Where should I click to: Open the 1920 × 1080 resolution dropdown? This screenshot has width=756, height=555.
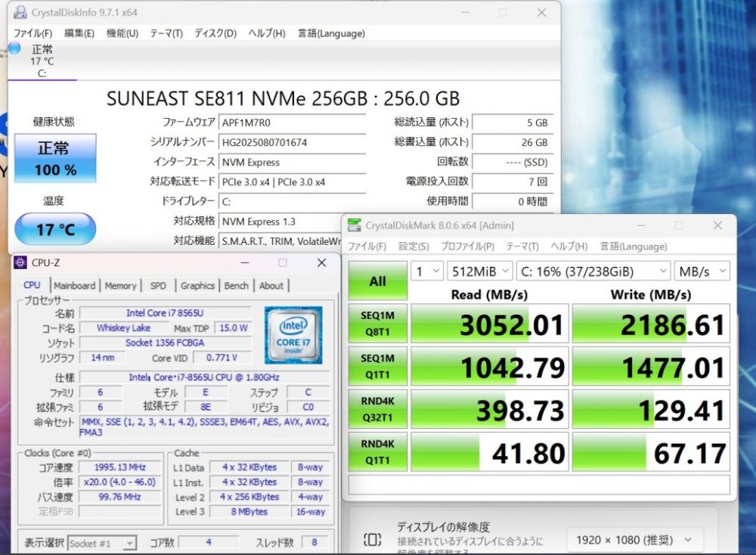coord(634,540)
